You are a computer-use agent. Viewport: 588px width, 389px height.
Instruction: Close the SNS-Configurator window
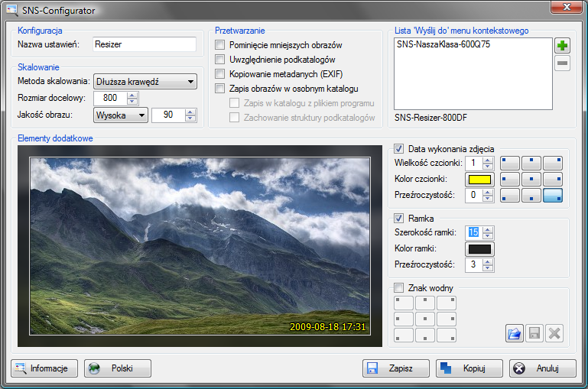[567, 6]
